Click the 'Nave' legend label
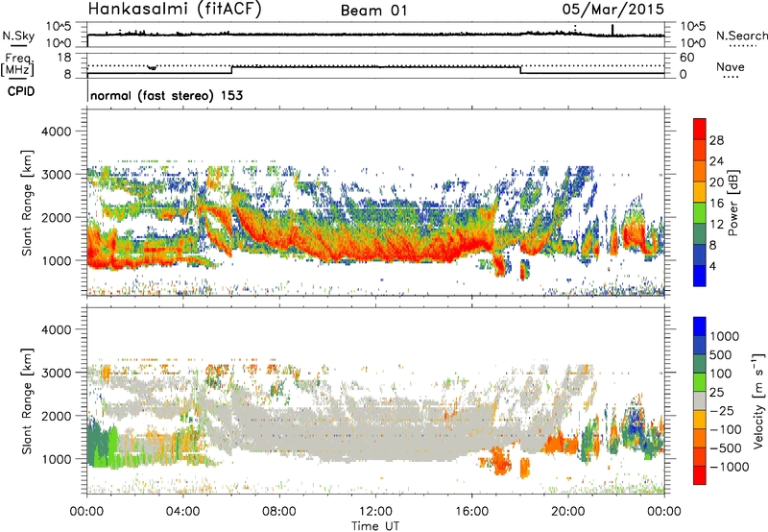The width and height of the screenshot is (768, 532). pos(731,66)
